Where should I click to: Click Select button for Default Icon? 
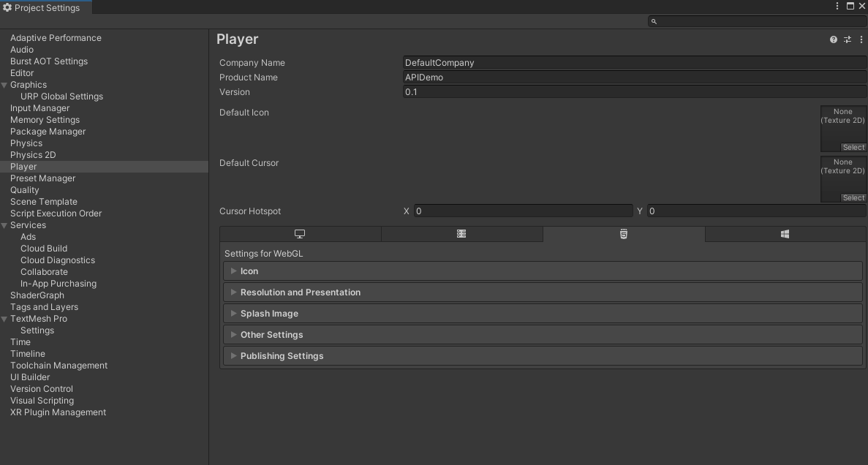(x=853, y=148)
